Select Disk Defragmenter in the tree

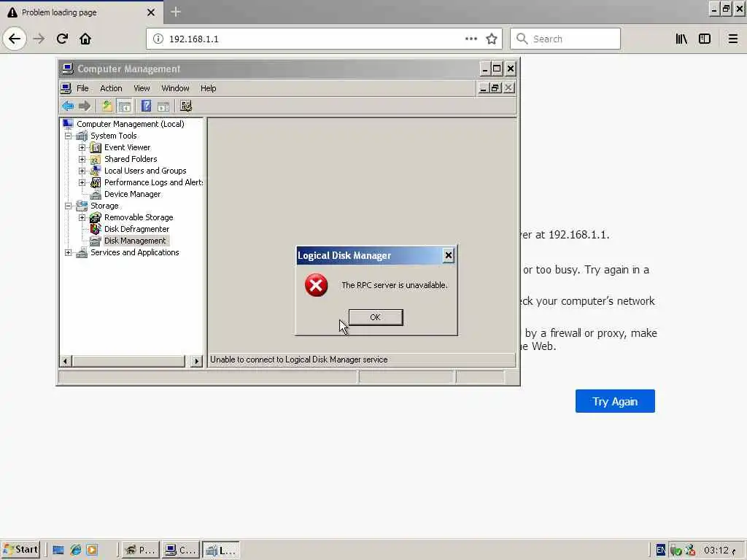click(136, 229)
